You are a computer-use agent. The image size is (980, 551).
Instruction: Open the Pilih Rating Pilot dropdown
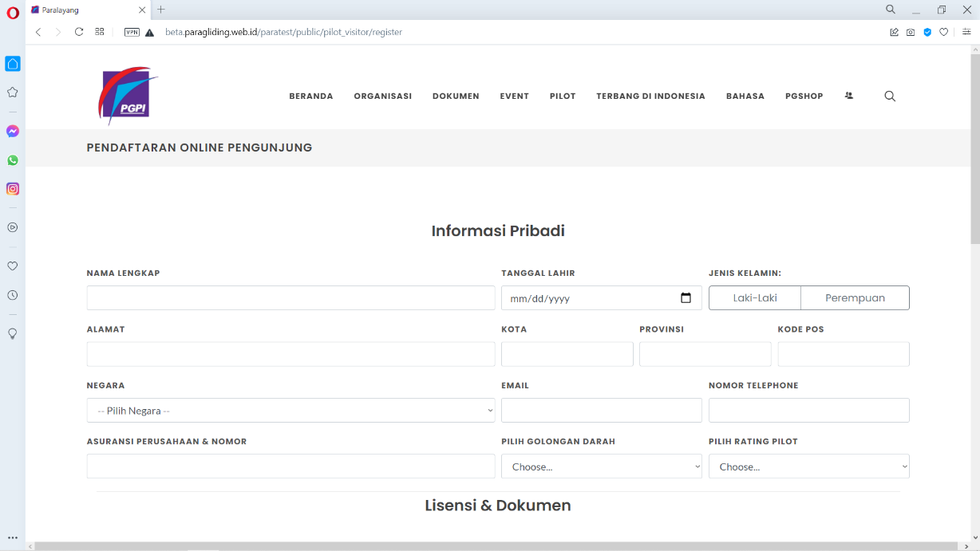(x=808, y=466)
